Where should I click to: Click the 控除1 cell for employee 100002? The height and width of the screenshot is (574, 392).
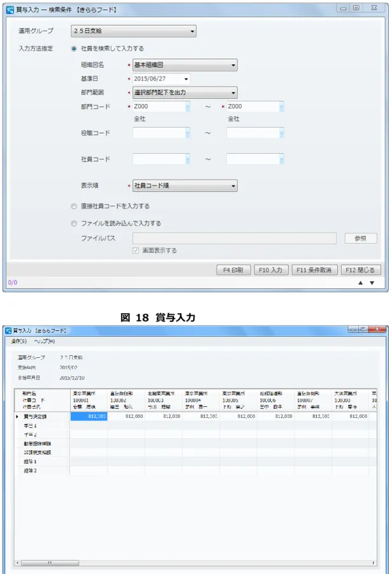tap(126, 461)
